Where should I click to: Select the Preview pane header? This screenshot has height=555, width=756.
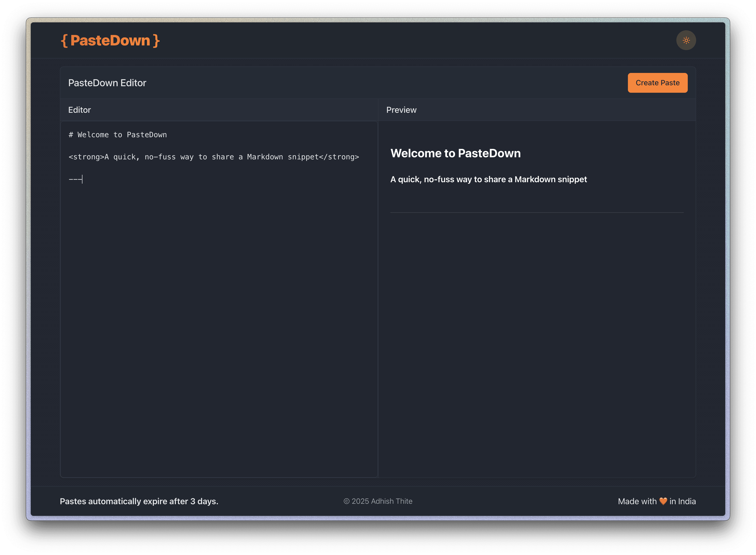(401, 110)
